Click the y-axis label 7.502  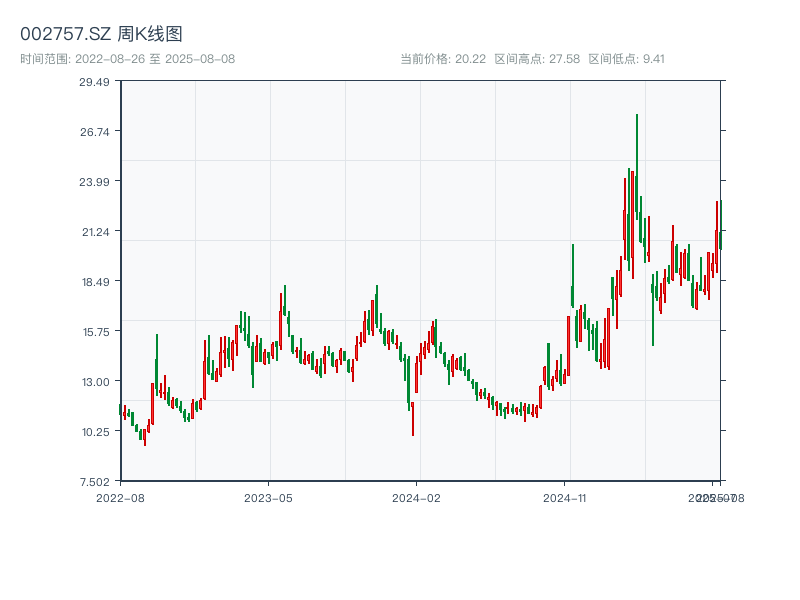click(x=95, y=482)
